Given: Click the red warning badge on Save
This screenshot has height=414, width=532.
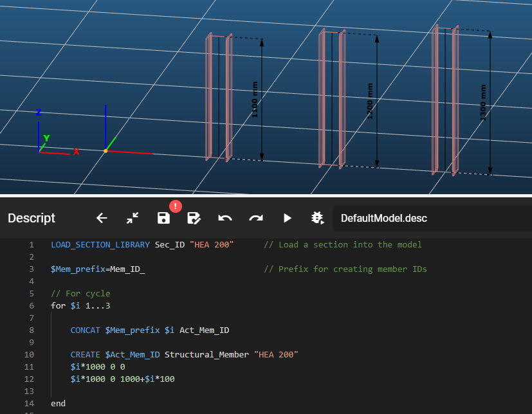Looking at the screenshot, I should coord(176,206).
